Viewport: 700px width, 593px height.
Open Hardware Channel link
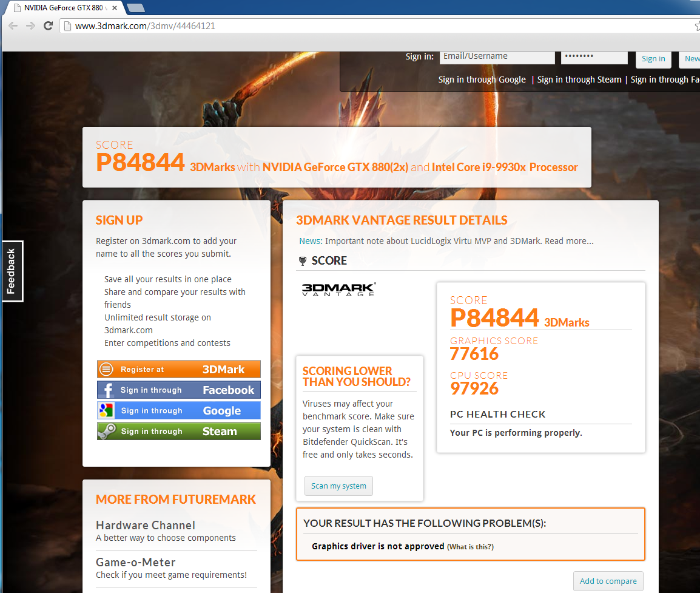146,525
